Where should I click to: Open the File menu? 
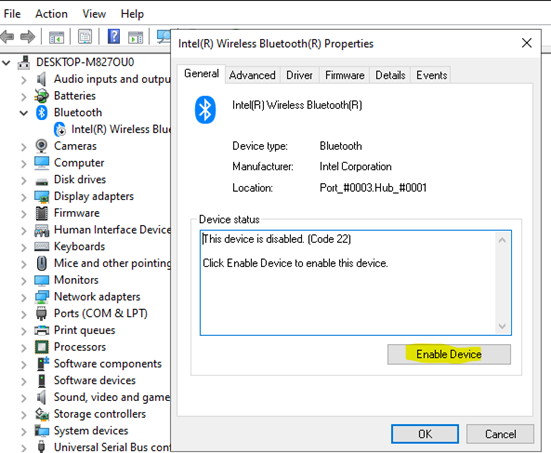12,14
